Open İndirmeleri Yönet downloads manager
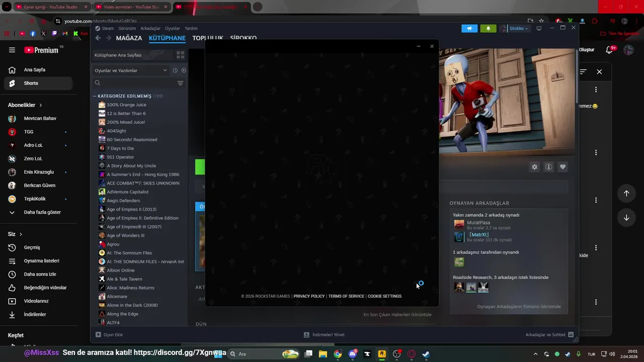The width and height of the screenshot is (644, 362). point(324,334)
